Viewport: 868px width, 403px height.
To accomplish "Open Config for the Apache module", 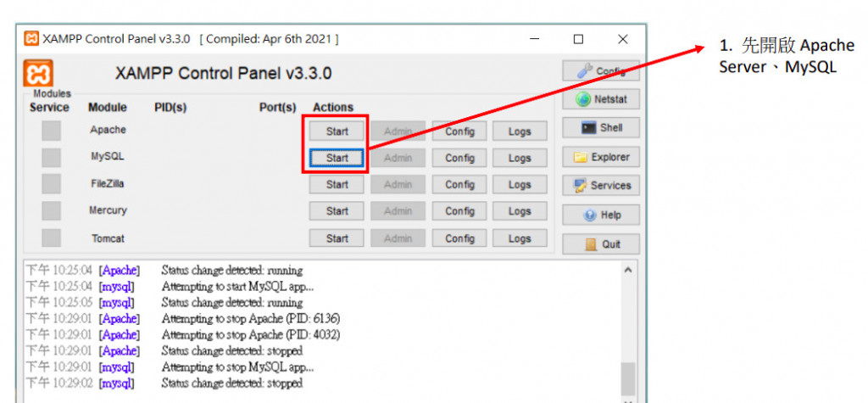I will (459, 132).
